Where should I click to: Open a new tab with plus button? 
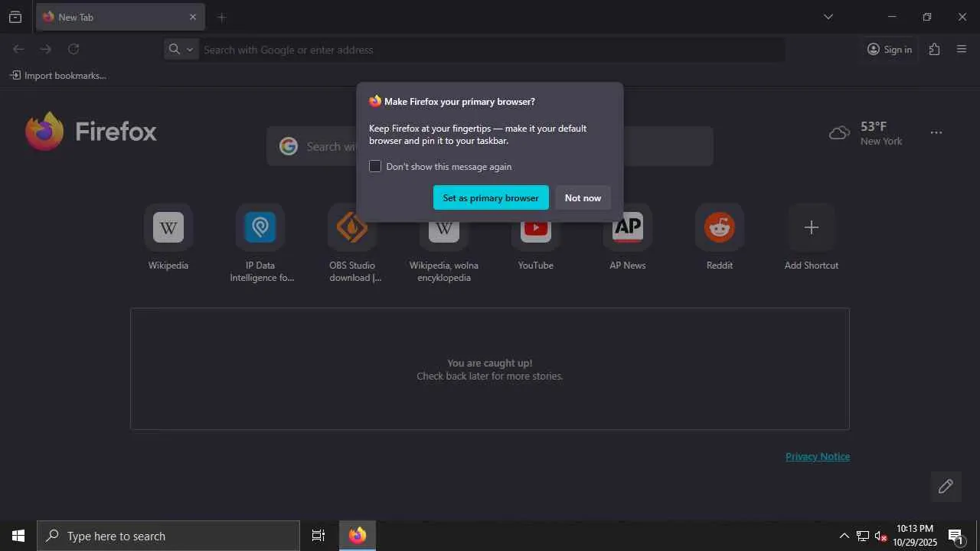click(222, 17)
